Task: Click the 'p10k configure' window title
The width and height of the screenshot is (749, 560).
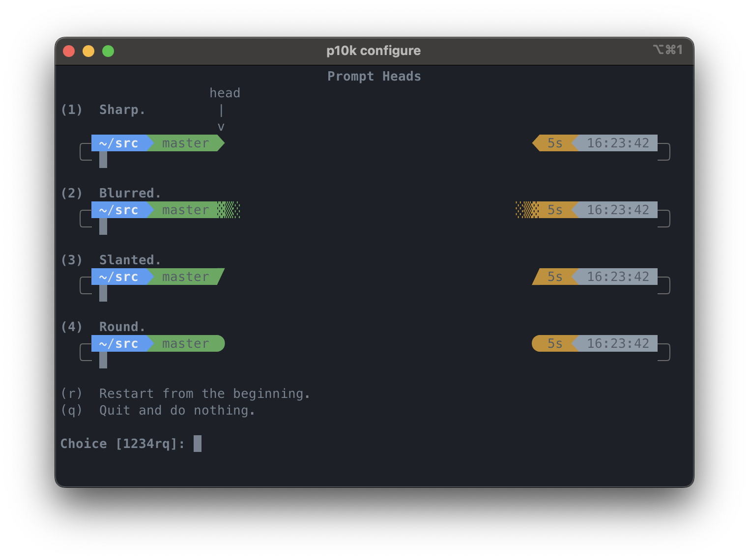Action: [x=374, y=51]
